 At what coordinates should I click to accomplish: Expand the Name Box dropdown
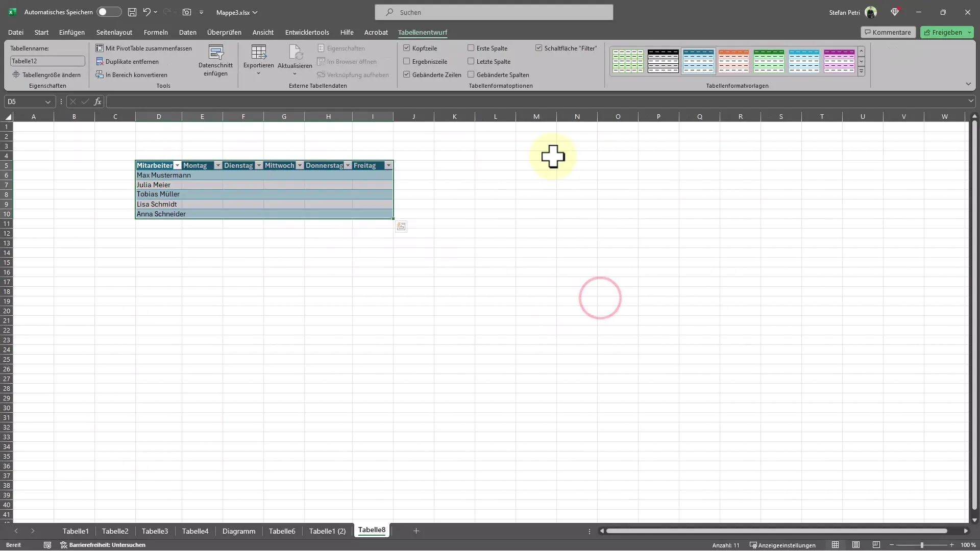point(48,102)
